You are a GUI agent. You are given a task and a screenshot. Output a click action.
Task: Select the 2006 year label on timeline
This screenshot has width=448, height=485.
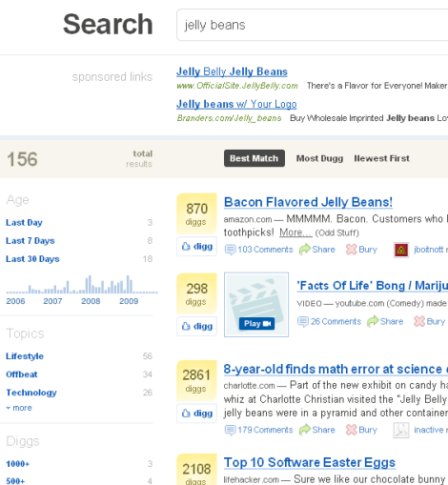tap(15, 301)
